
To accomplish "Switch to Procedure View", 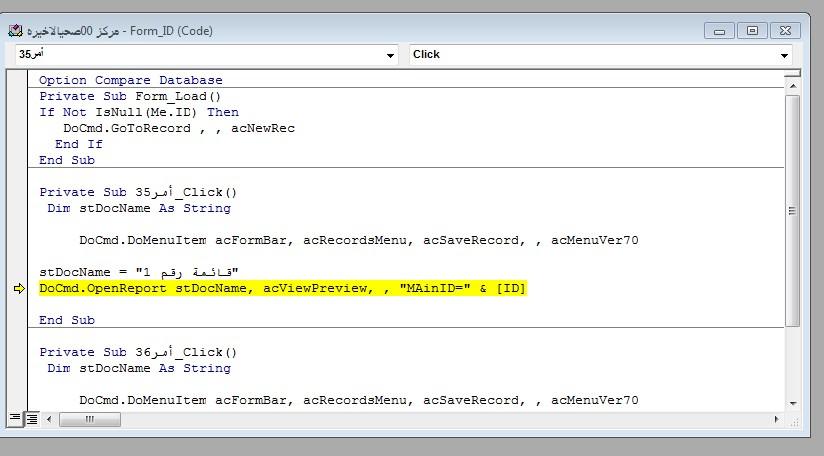I will pyautogui.click(x=14, y=419).
